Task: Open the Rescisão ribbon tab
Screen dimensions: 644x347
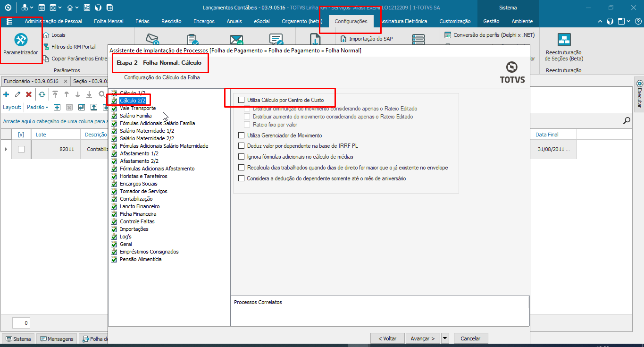Action: point(171,21)
